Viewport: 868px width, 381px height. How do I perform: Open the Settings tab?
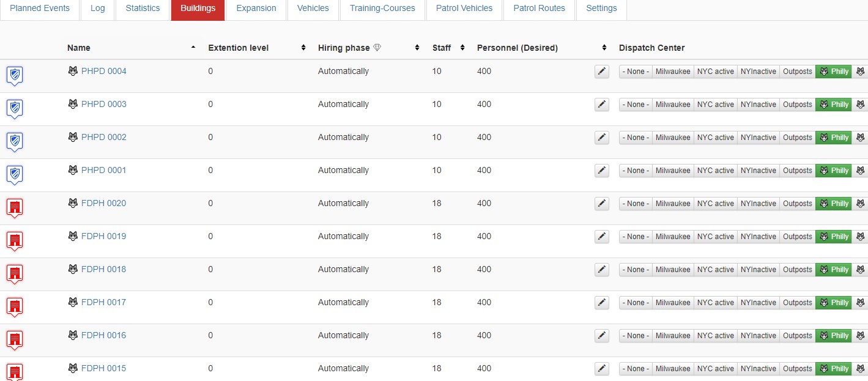601,9
